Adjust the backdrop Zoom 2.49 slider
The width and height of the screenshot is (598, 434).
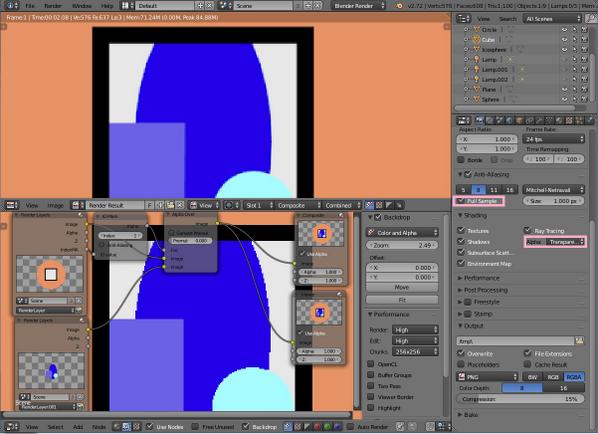402,245
